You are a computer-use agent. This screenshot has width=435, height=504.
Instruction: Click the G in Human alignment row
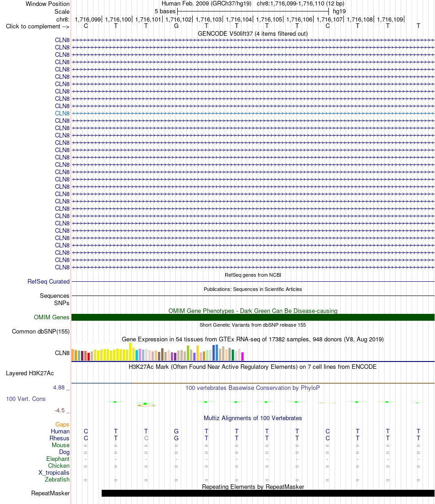[176, 431]
